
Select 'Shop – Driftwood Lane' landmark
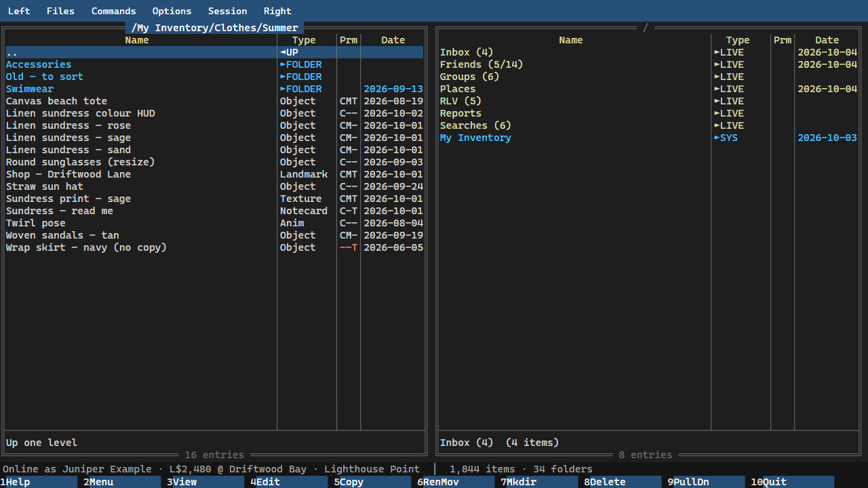[214, 174]
